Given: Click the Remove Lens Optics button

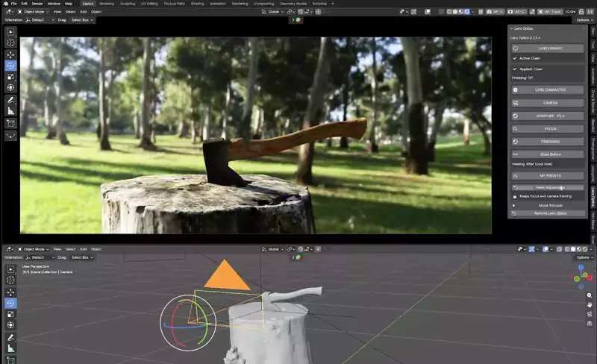Looking at the screenshot, I should tap(548, 213).
